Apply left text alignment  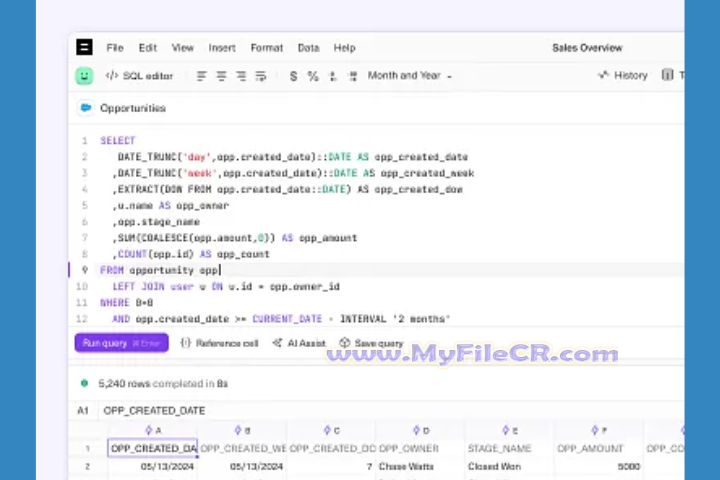pos(201,76)
